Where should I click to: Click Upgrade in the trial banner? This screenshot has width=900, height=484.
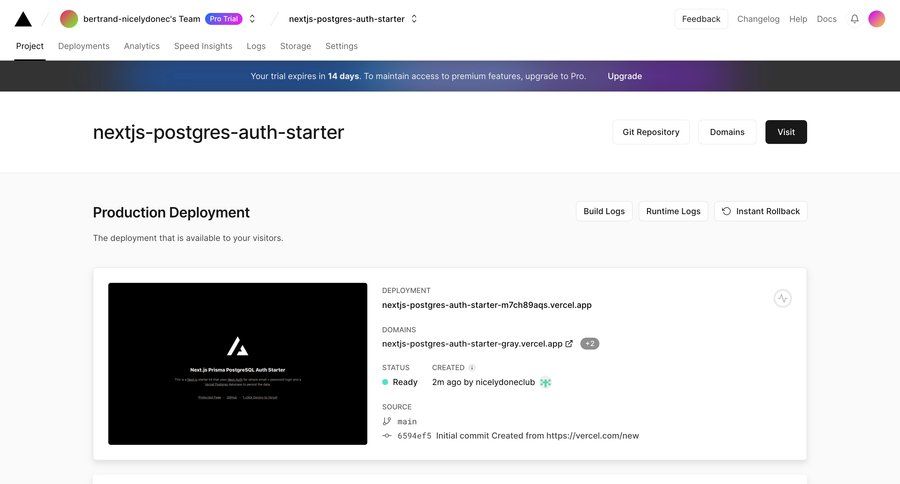click(x=624, y=76)
